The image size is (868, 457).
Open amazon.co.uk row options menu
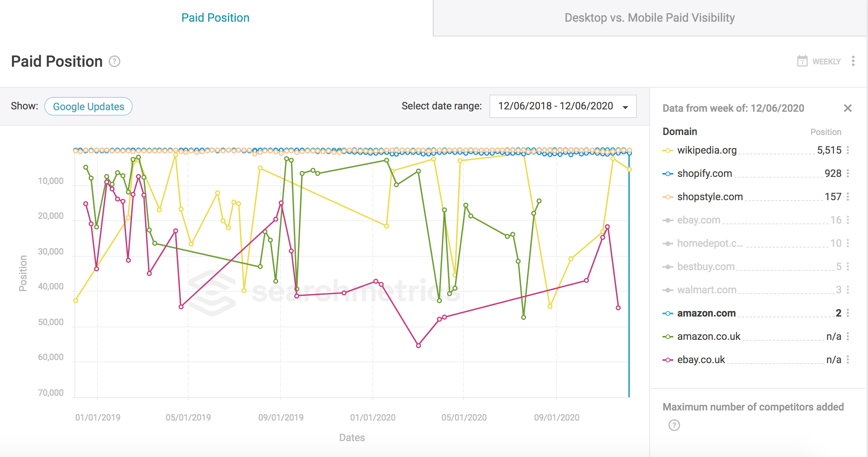[848, 336]
